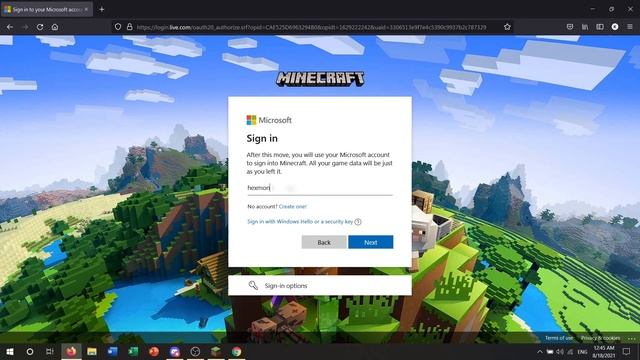Click the Back button
This screenshot has width=640, height=360.
coord(324,242)
